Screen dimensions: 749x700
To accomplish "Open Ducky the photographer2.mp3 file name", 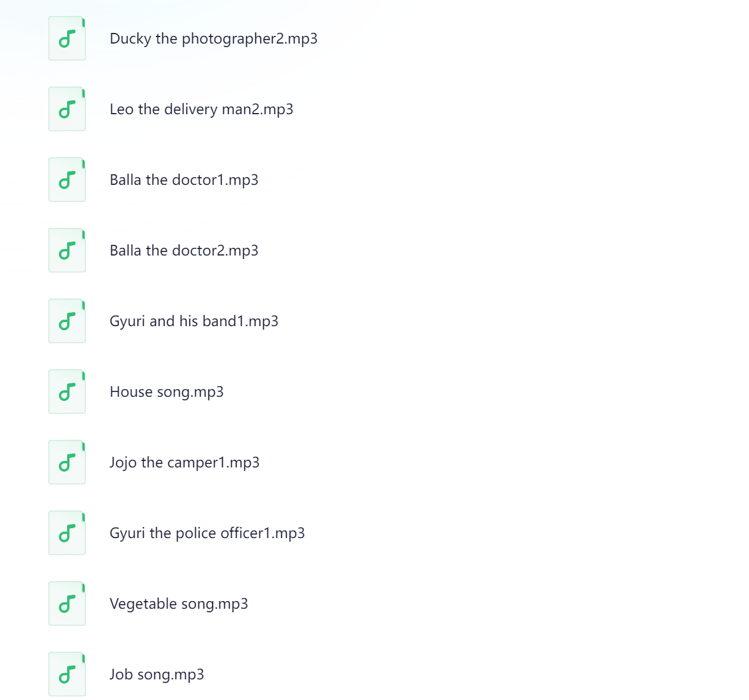I will (214, 39).
